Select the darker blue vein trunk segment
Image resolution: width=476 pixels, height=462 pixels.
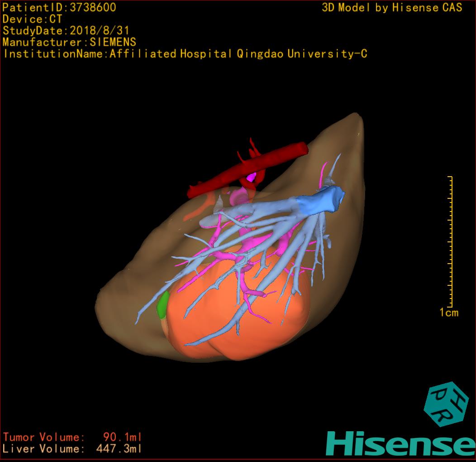click(324, 200)
